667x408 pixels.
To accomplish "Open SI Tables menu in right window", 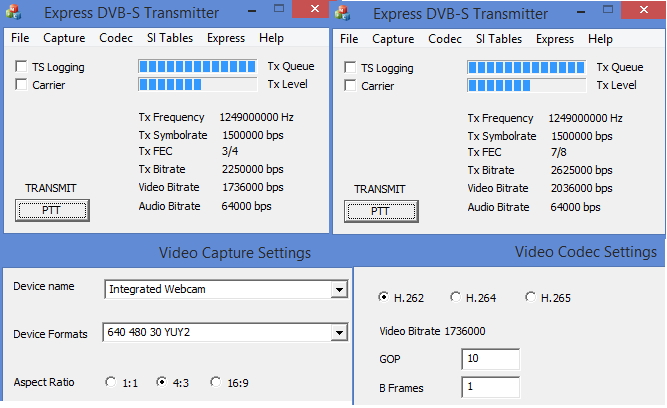I will (x=499, y=39).
